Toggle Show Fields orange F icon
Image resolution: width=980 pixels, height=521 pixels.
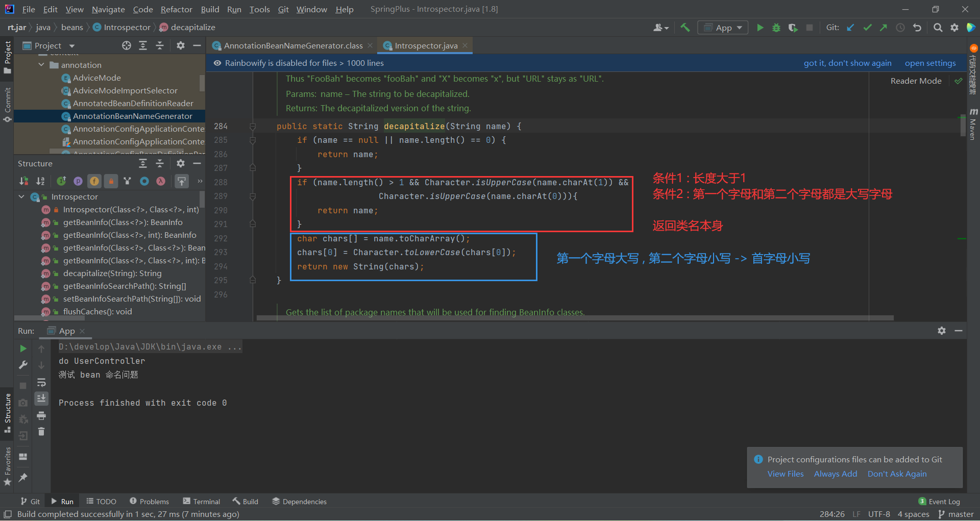point(94,181)
